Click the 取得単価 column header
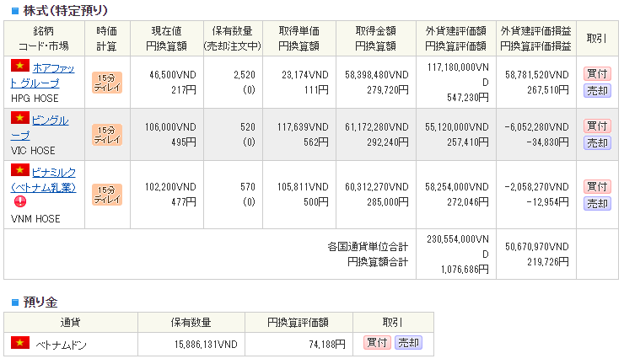This screenshot has width=624, height=364. pyautogui.click(x=299, y=38)
